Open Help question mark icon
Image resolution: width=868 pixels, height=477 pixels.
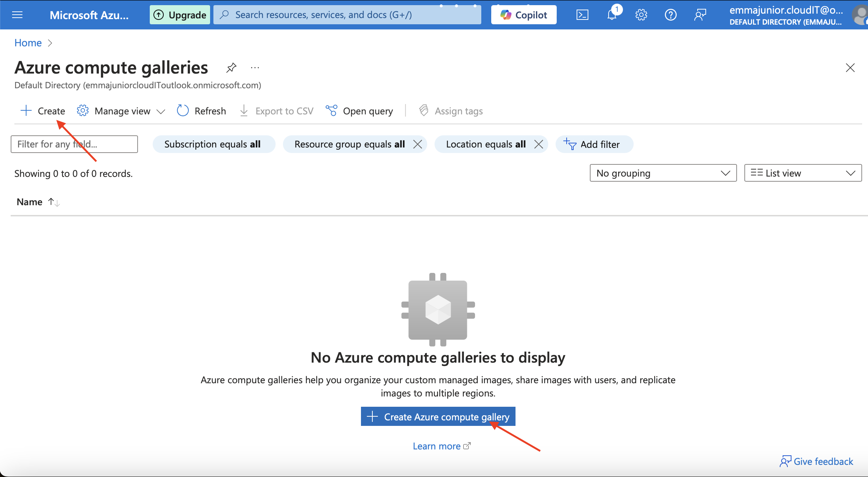pyautogui.click(x=670, y=15)
